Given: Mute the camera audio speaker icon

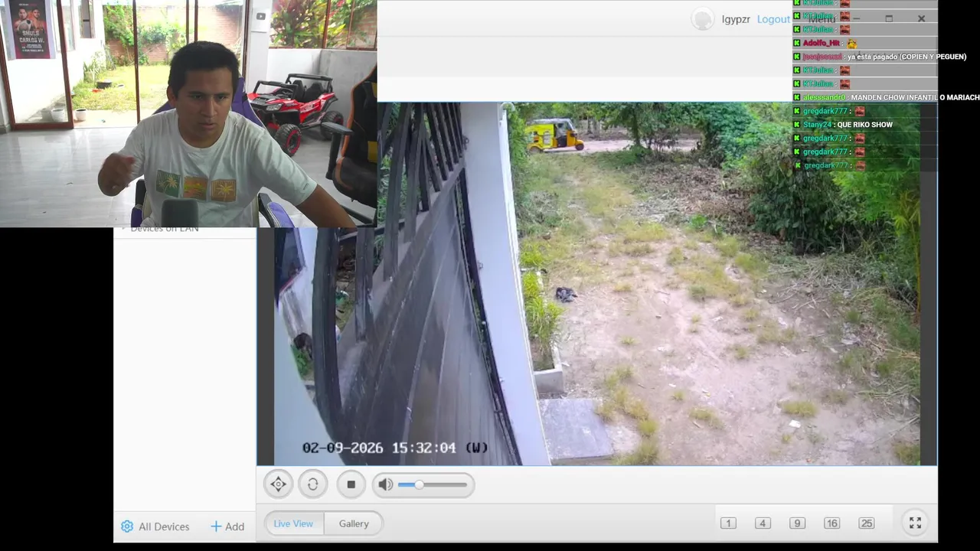Looking at the screenshot, I should tap(385, 484).
